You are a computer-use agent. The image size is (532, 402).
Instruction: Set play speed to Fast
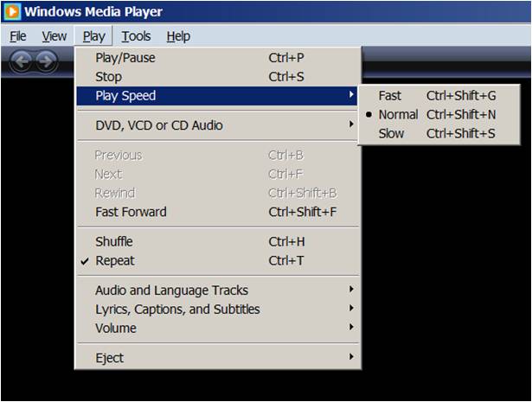390,95
